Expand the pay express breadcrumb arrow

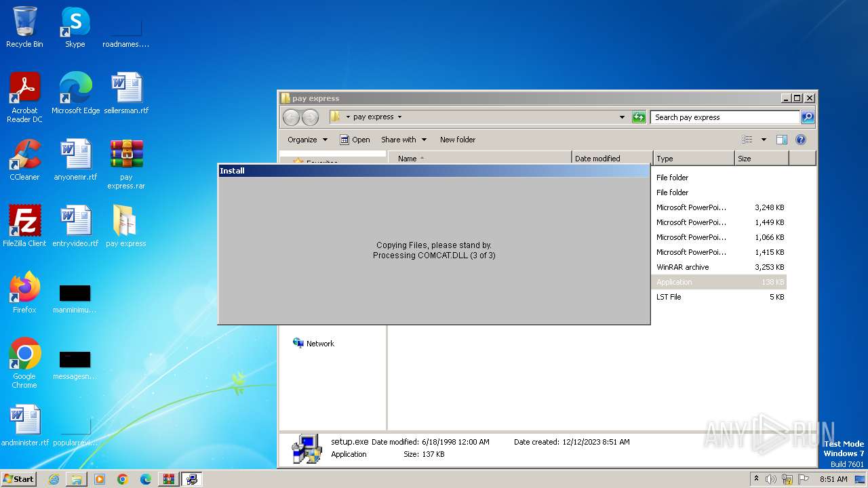pos(399,117)
